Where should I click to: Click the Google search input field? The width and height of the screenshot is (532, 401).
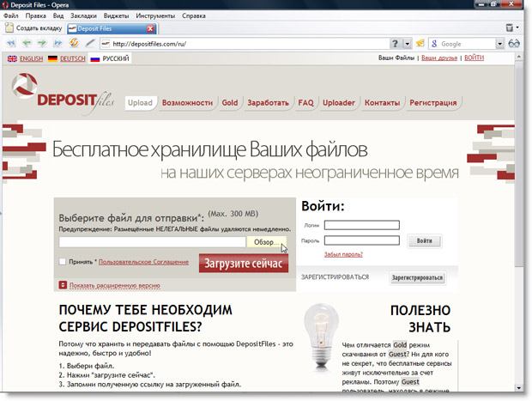click(467, 44)
